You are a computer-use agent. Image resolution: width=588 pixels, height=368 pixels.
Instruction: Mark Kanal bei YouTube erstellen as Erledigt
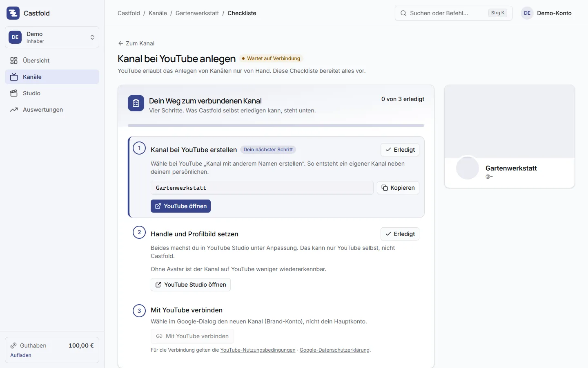(x=400, y=150)
